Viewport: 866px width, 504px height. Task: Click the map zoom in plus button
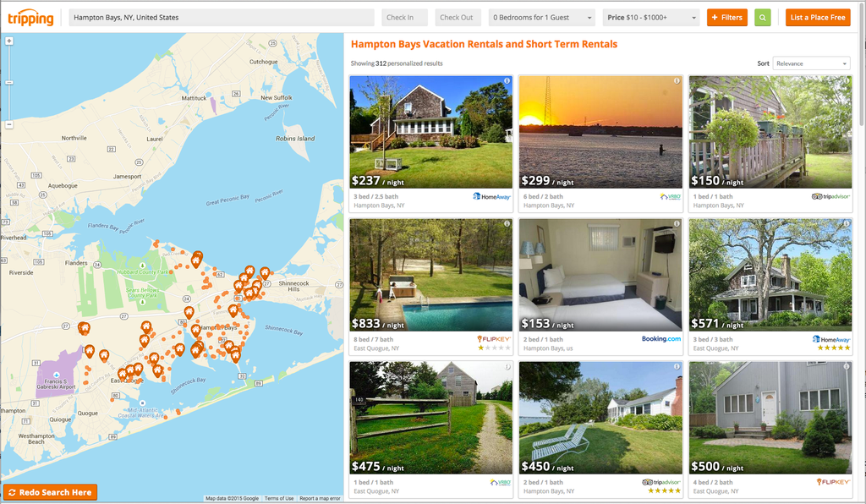click(x=8, y=41)
